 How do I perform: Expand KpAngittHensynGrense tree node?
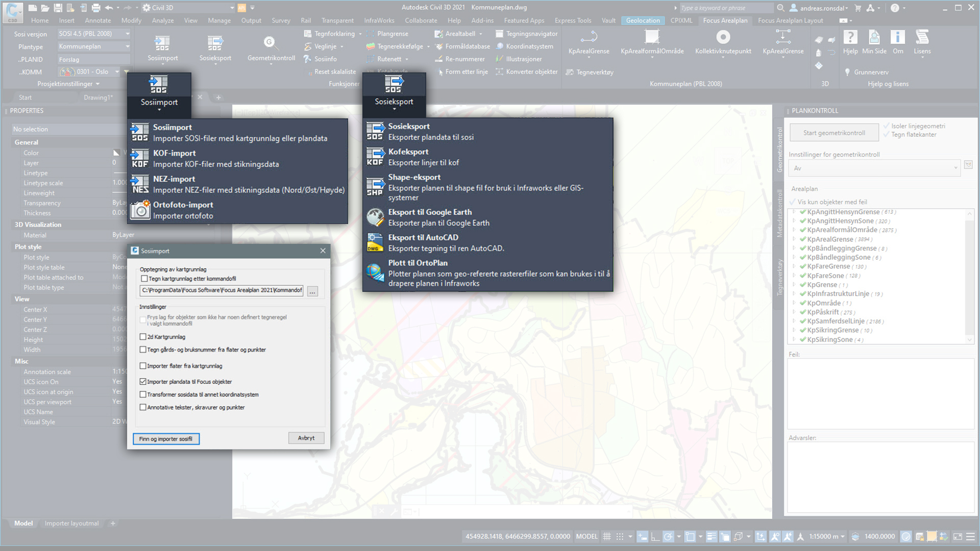coord(794,212)
